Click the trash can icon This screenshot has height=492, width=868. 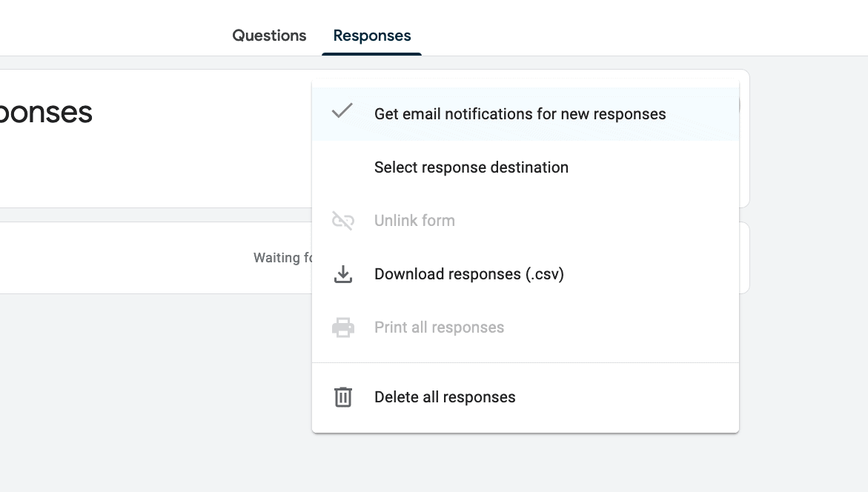342,397
